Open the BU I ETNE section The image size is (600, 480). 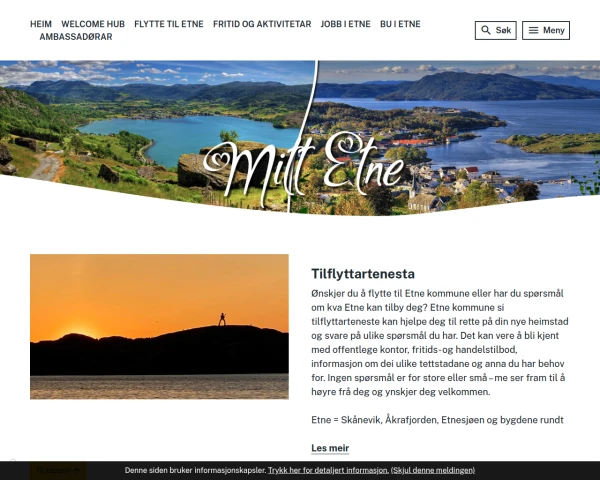click(400, 24)
